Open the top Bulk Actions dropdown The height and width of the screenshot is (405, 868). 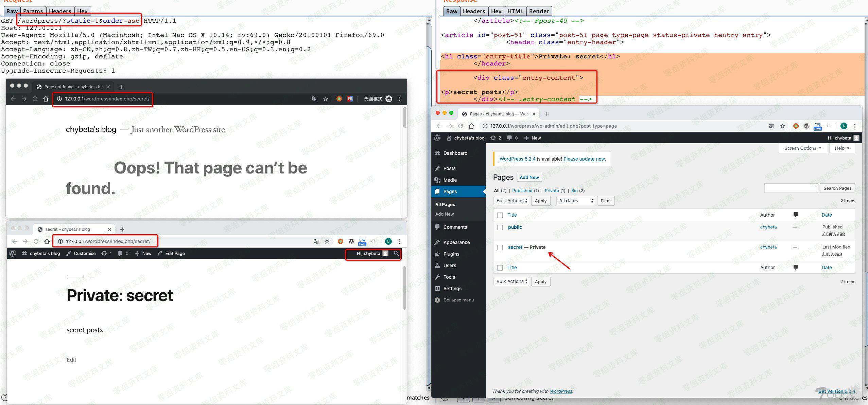point(511,201)
